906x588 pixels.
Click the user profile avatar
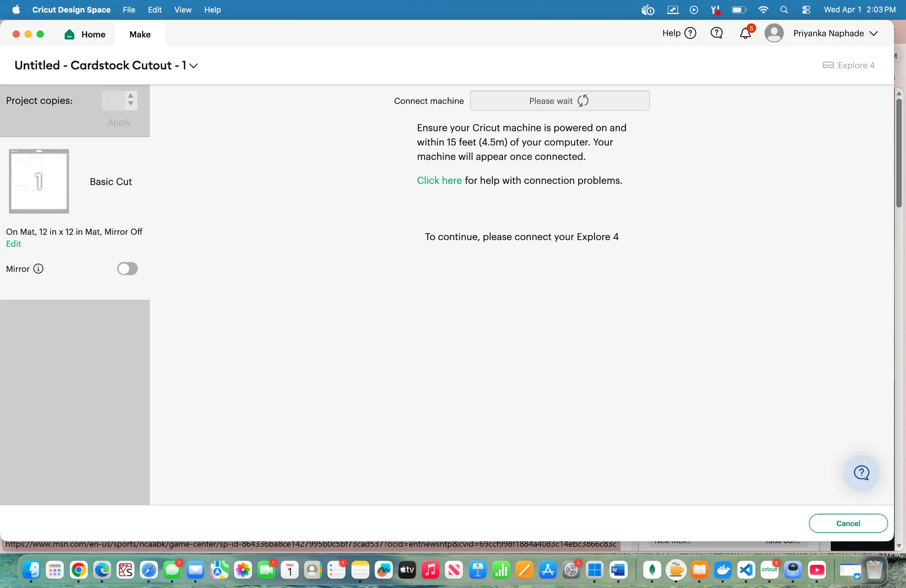pos(774,33)
